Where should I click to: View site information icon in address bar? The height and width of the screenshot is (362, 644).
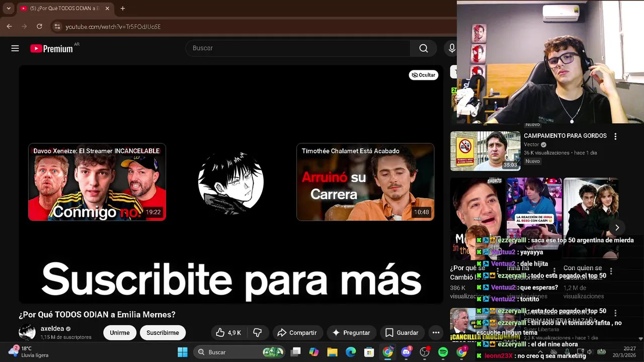pos(57,27)
